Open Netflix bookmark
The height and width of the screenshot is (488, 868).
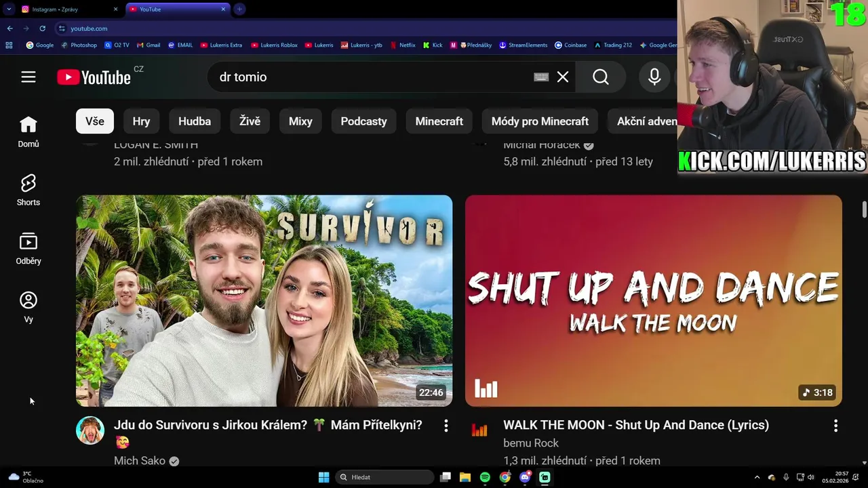point(402,45)
